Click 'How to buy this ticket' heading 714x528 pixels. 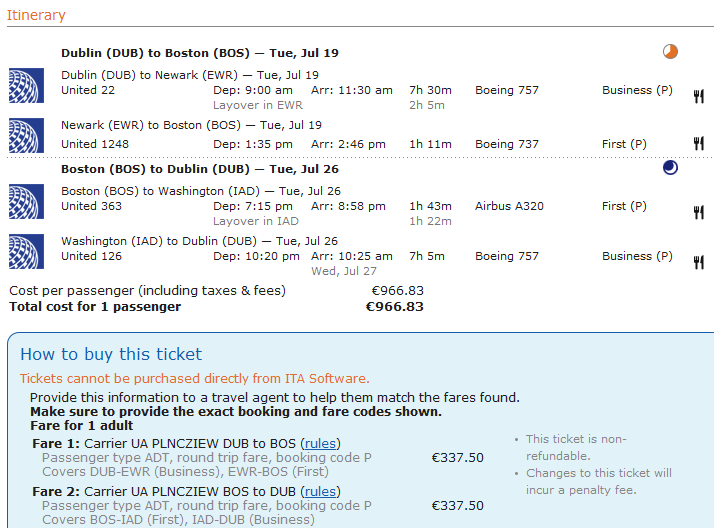(111, 354)
